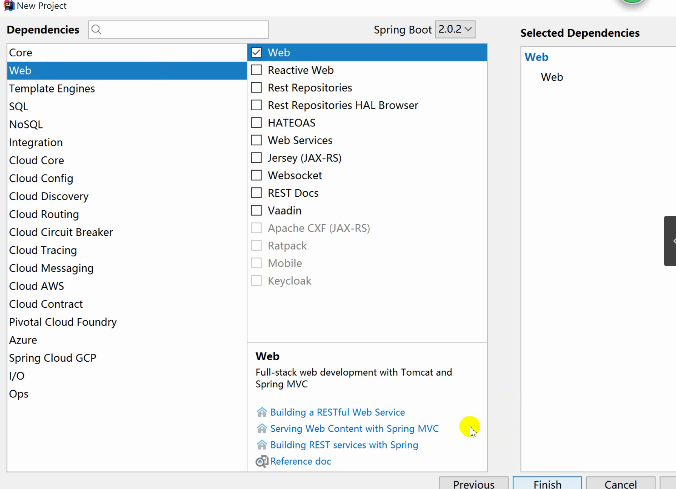This screenshot has height=489, width=676.
Task: Open Serving Web Content with Spring MVC
Action: tap(354, 429)
